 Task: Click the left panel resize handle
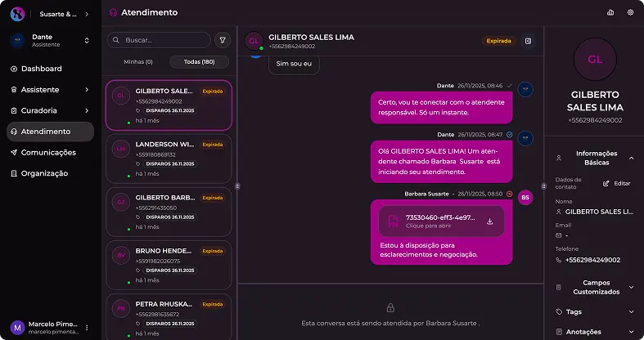click(237, 186)
